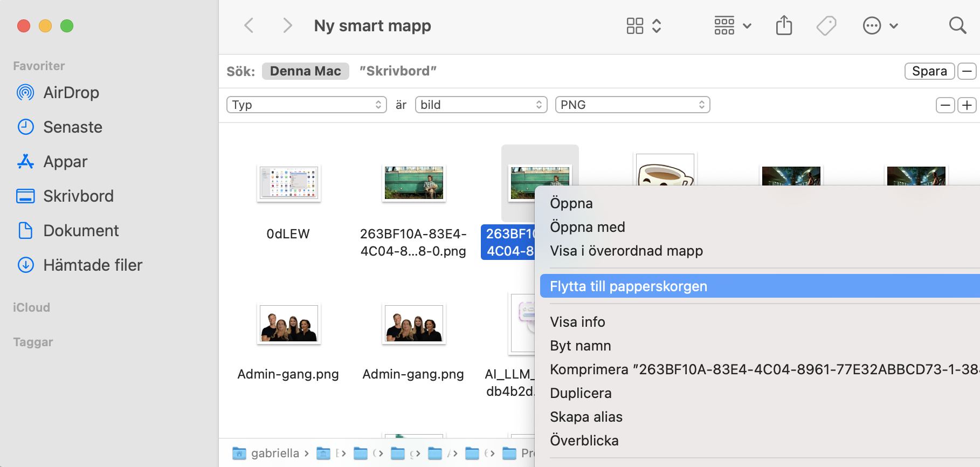Open the PNG format dropdown
The width and height of the screenshot is (980, 467).
pos(633,105)
